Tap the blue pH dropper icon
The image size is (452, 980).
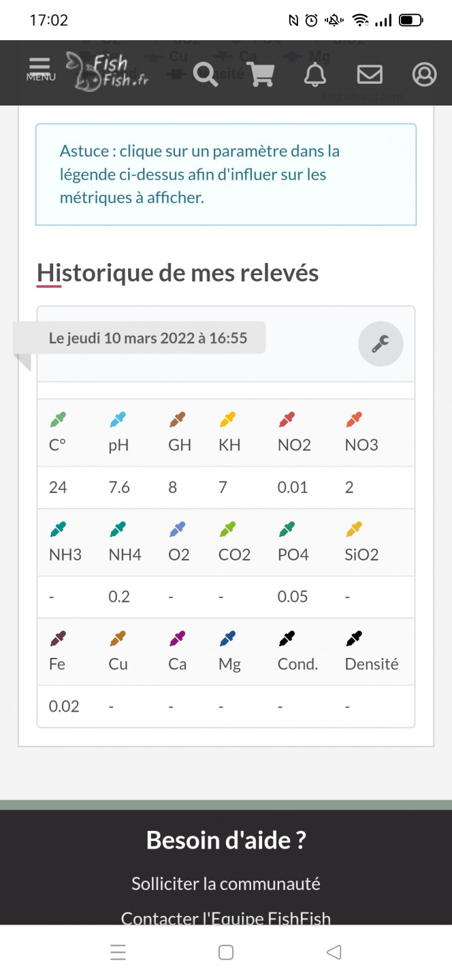pyautogui.click(x=118, y=420)
